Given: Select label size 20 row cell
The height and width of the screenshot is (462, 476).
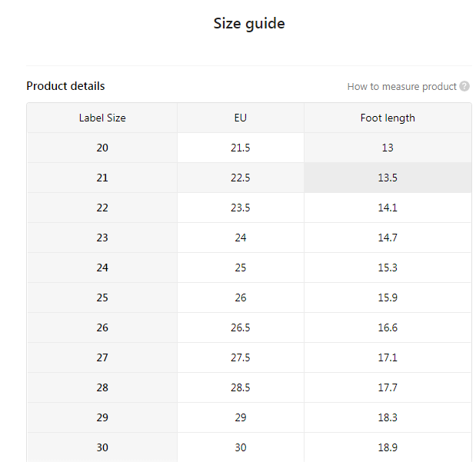Looking at the screenshot, I should (x=102, y=148).
